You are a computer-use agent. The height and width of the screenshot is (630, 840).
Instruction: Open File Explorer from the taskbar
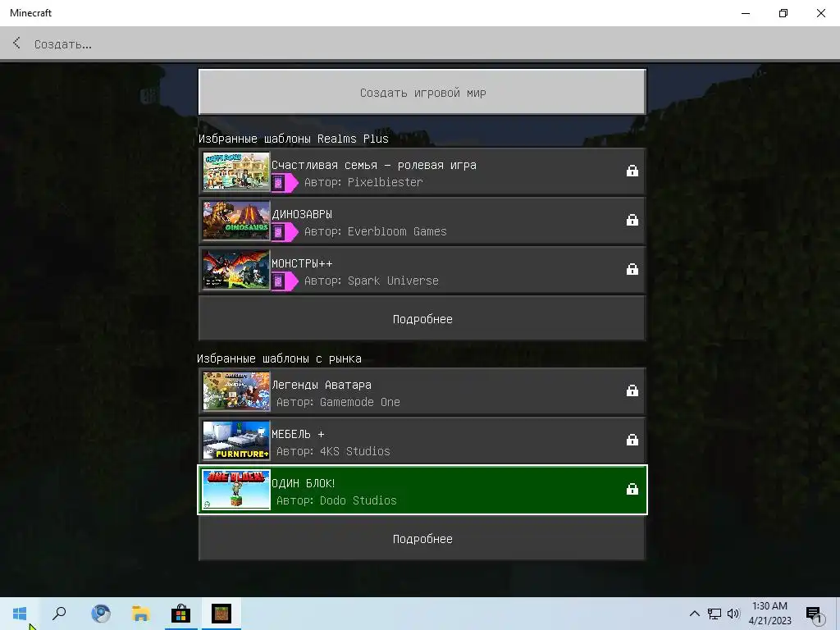click(141, 614)
